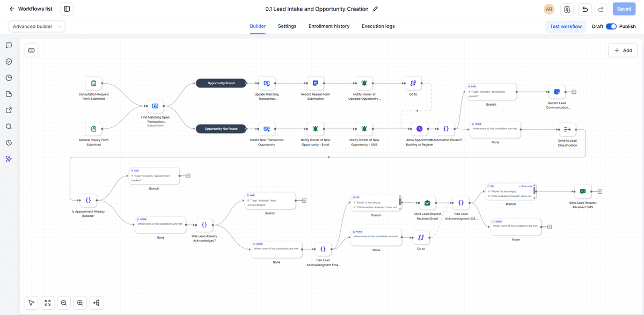Select the Builder tab
The width and height of the screenshot is (644, 315).
[258, 26]
